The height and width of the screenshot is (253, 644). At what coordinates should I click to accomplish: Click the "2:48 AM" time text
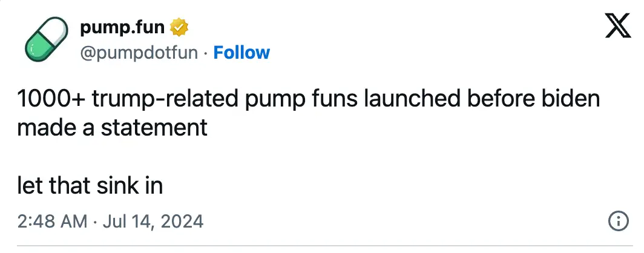[53, 222]
